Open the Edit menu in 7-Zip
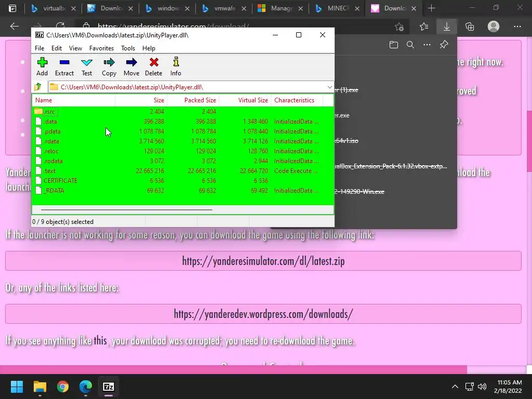532x399 pixels. pos(56,48)
